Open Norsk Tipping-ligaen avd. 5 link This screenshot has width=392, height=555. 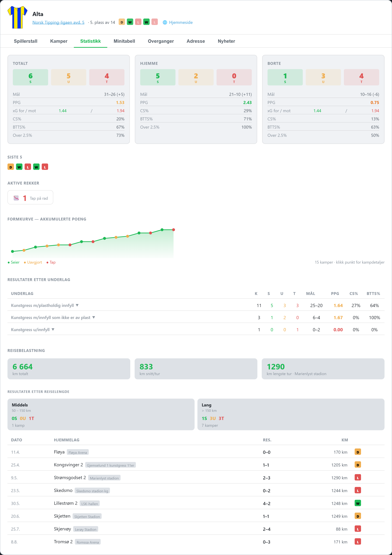tap(58, 22)
